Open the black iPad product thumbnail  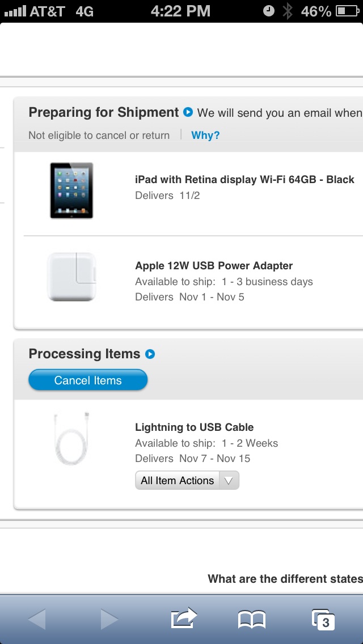(x=71, y=190)
